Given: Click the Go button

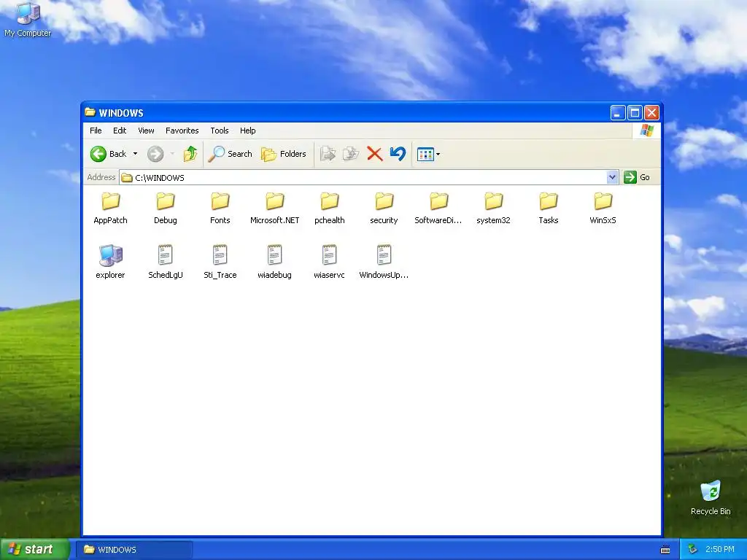Looking at the screenshot, I should (637, 177).
